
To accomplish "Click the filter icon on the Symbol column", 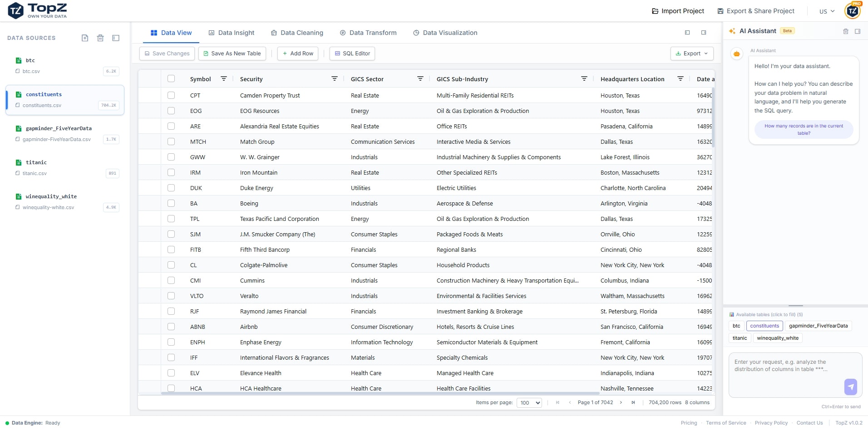I will click(x=224, y=78).
